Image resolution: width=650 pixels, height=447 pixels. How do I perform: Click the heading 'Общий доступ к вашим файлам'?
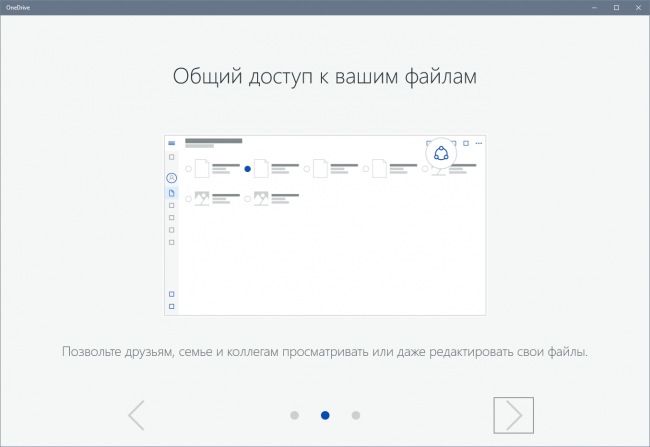325,77
